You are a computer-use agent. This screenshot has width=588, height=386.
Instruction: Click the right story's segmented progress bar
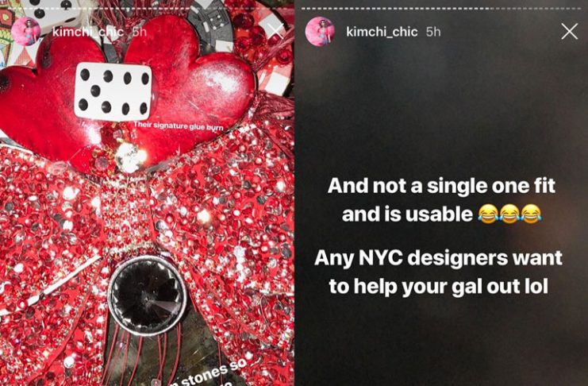[x=441, y=8]
